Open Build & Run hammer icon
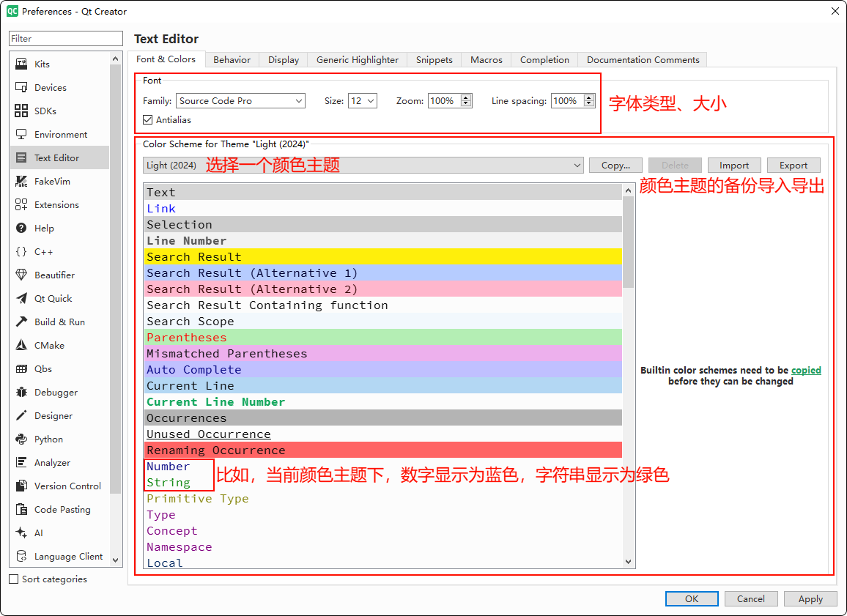Viewport: 847px width, 616px height. pyautogui.click(x=21, y=322)
